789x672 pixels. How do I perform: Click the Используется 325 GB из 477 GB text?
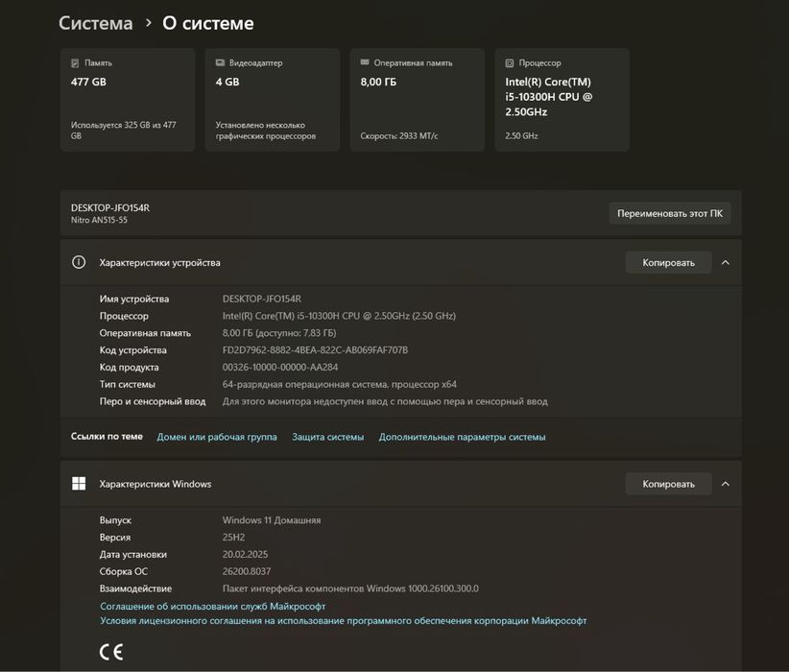pos(123,131)
